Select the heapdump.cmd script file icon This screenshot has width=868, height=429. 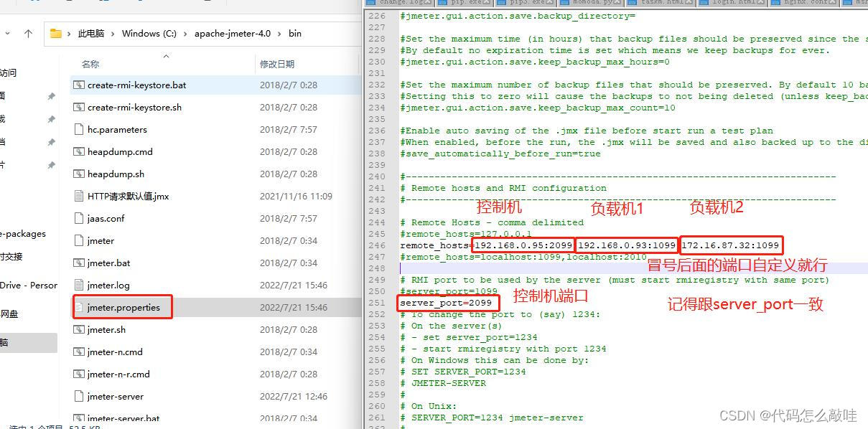(x=78, y=151)
